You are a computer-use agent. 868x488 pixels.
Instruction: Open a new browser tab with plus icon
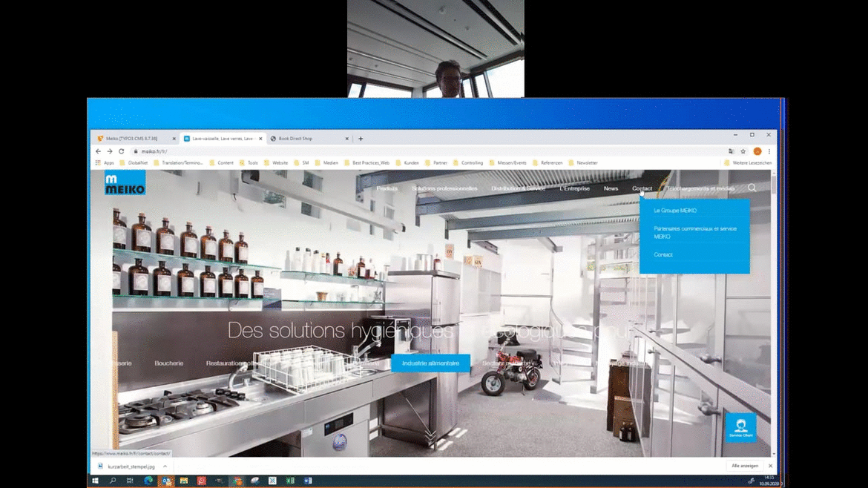coord(361,139)
